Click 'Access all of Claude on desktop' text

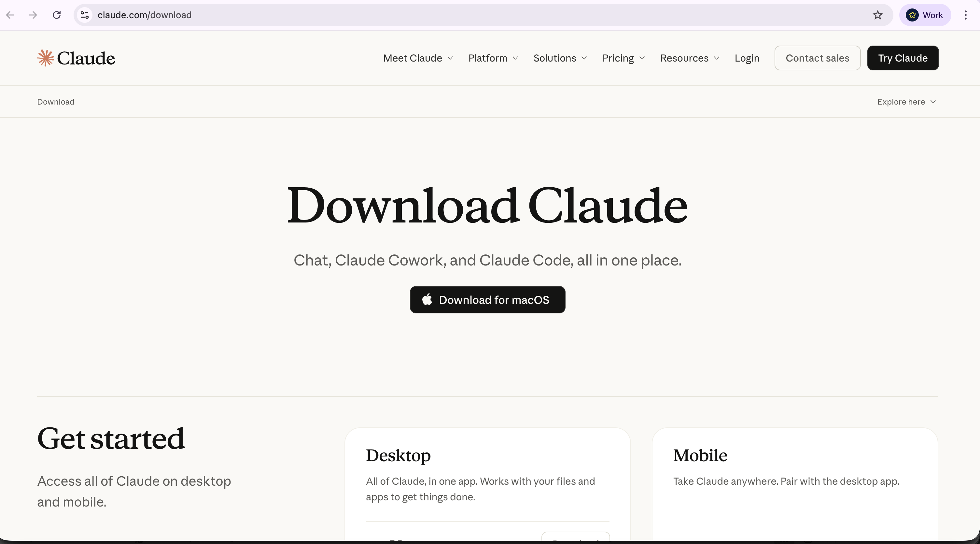point(134,491)
